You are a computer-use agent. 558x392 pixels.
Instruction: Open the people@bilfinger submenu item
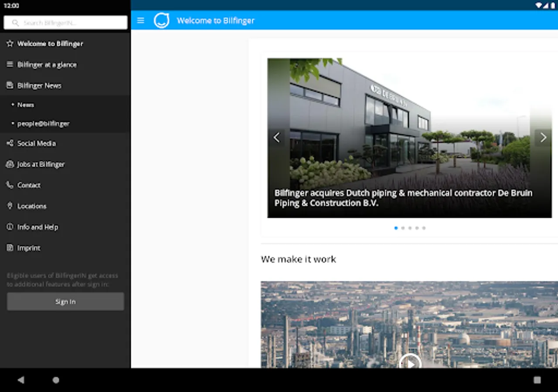coord(65,123)
